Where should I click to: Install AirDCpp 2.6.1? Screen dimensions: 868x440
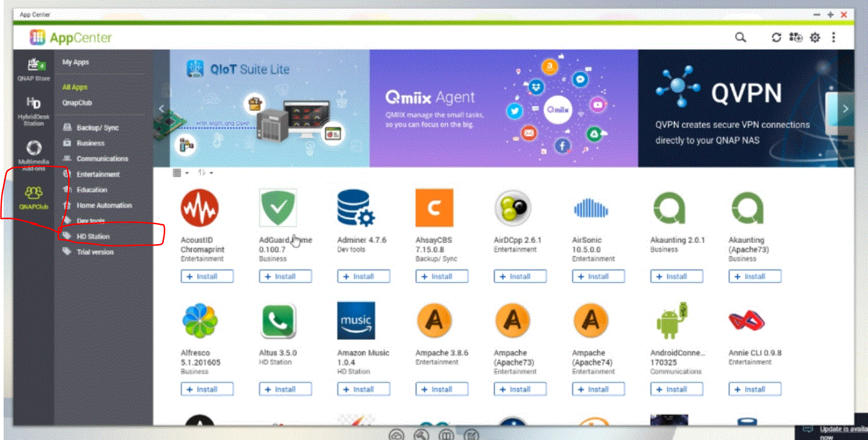click(520, 277)
